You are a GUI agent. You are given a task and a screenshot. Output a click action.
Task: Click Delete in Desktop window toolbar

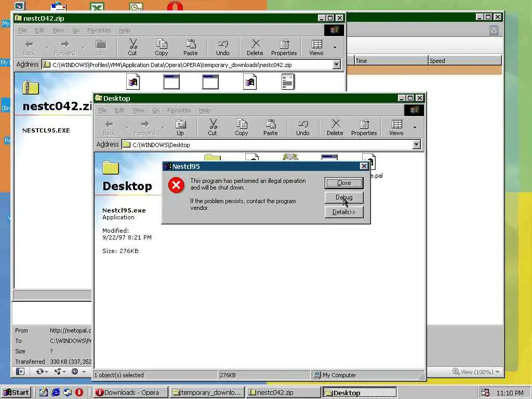pyautogui.click(x=335, y=128)
